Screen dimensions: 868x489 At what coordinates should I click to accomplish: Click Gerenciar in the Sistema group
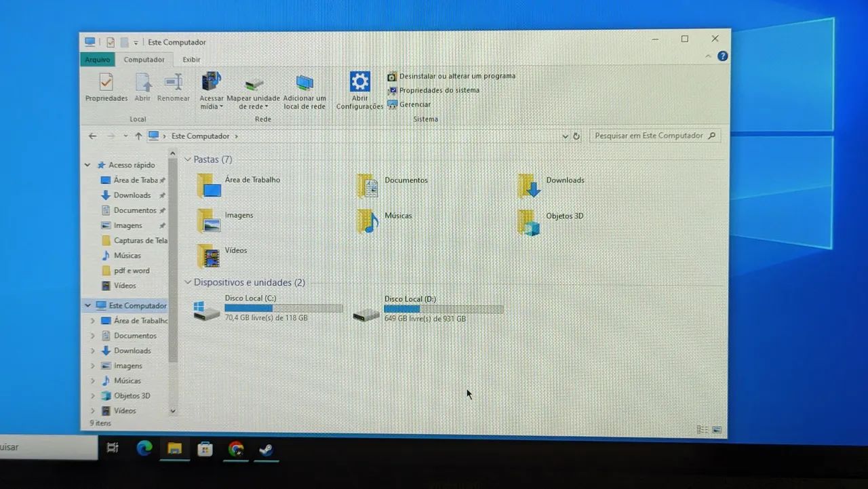coord(409,104)
